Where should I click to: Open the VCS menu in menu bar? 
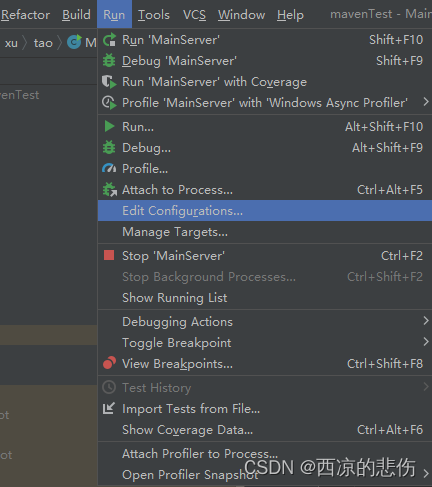tap(194, 15)
